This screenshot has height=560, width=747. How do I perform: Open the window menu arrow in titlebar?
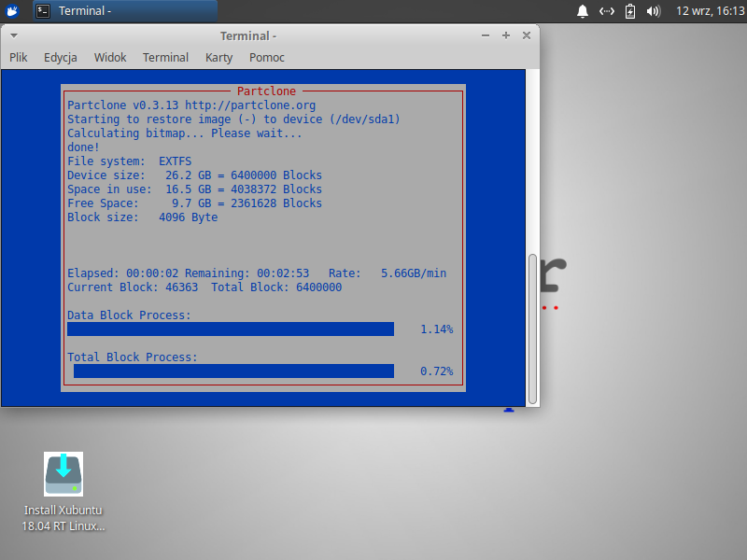[x=14, y=35]
